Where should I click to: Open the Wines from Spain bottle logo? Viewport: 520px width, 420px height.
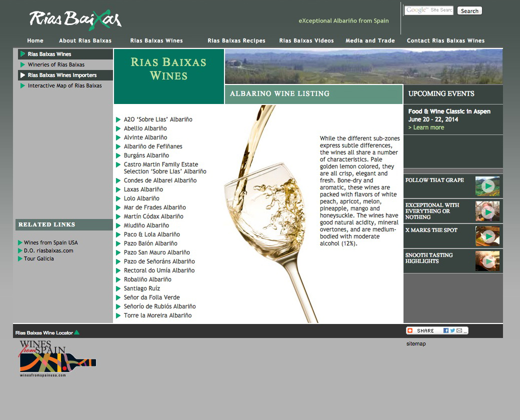pos(57,358)
